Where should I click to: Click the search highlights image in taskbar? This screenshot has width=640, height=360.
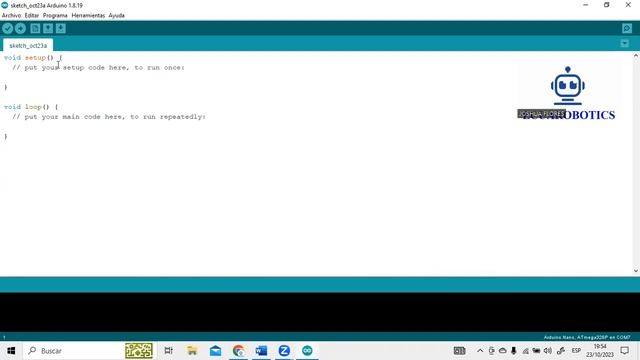[x=139, y=351]
